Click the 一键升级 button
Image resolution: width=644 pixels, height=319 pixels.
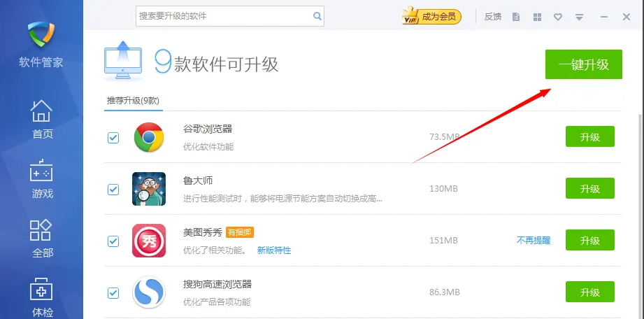(584, 64)
